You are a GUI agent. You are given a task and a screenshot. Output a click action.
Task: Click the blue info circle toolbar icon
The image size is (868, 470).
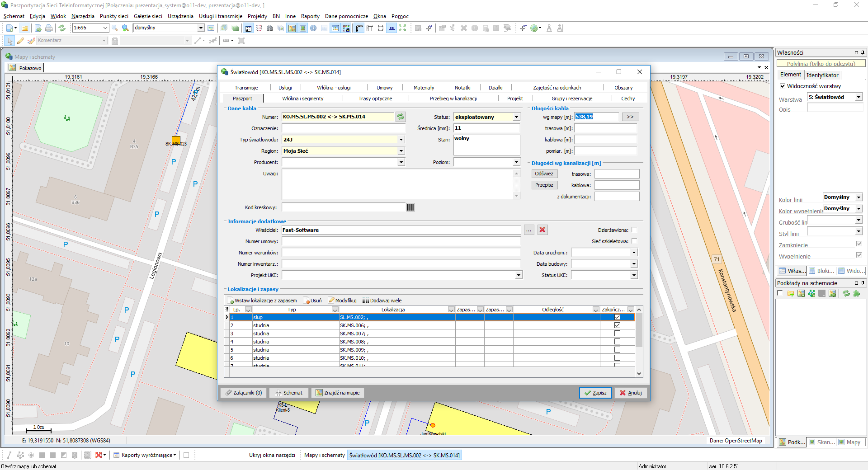[x=313, y=28]
